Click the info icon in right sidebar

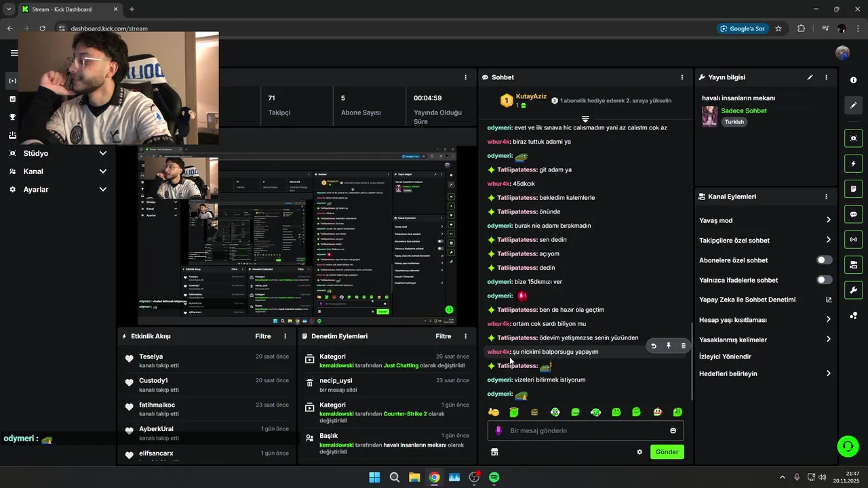tap(853, 80)
